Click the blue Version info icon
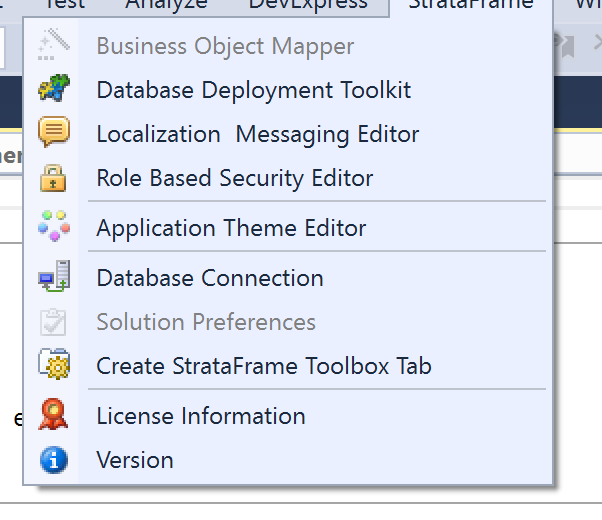Image resolution: width=602 pixels, height=520 pixels. point(52,460)
